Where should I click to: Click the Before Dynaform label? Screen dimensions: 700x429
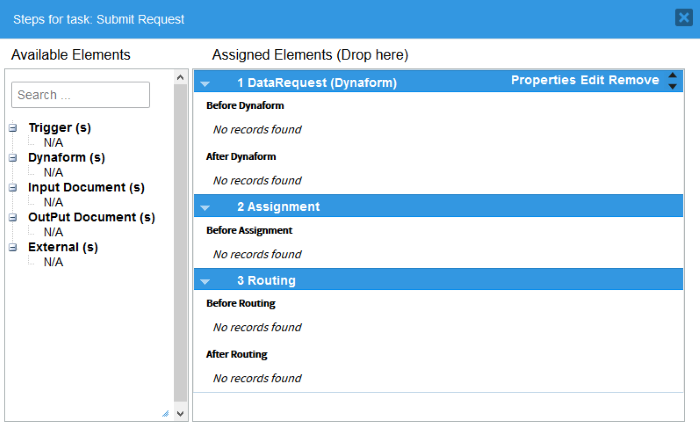[245, 106]
